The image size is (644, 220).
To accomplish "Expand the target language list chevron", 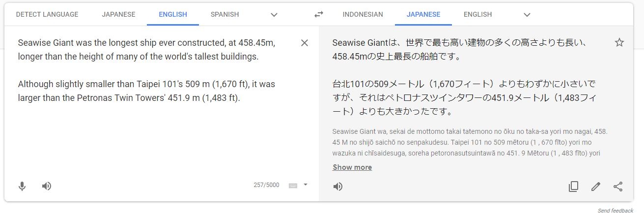I will click(527, 15).
